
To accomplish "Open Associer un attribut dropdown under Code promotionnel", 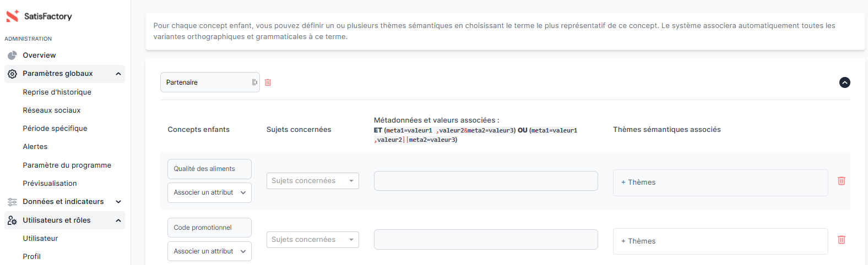I will click(x=209, y=251).
